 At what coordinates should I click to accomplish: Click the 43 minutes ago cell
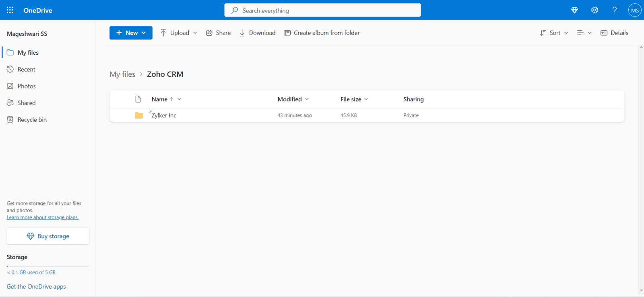click(x=295, y=115)
